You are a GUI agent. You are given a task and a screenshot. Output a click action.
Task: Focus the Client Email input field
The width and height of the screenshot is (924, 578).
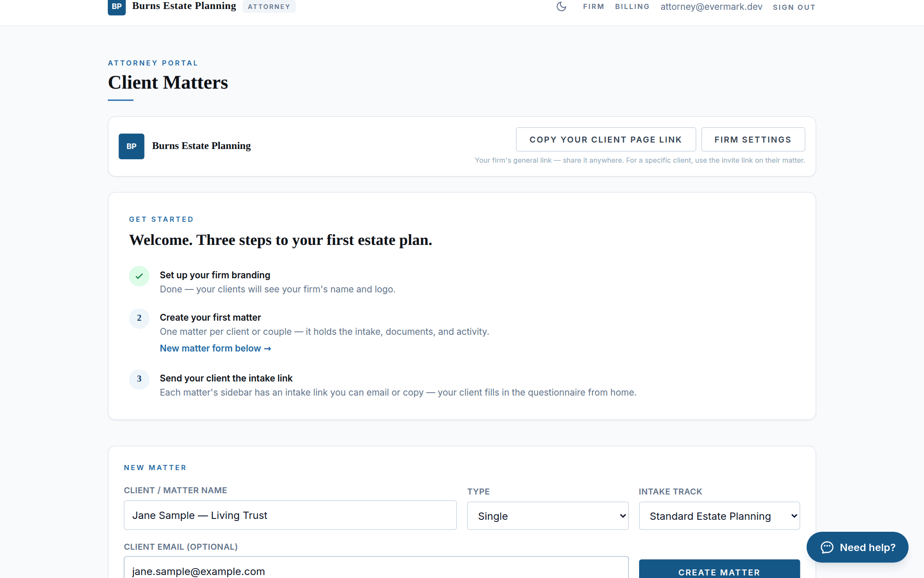coord(376,568)
